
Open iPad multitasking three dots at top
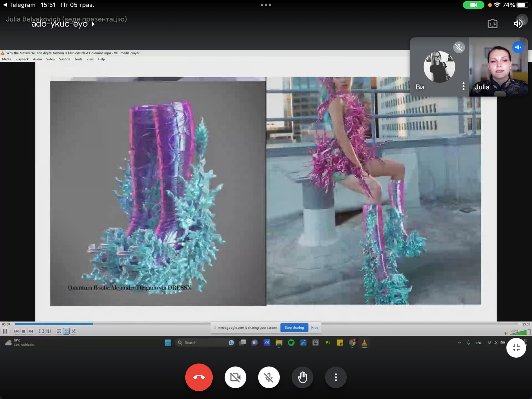(x=266, y=5)
